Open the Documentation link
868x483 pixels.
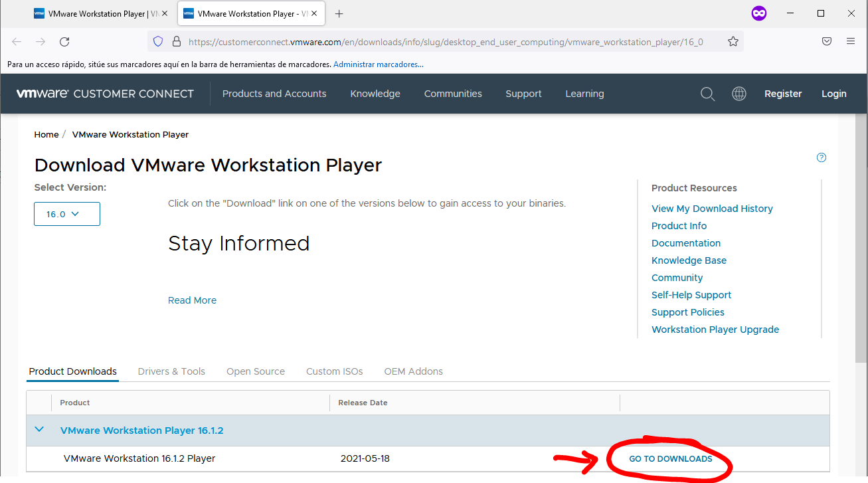[686, 243]
